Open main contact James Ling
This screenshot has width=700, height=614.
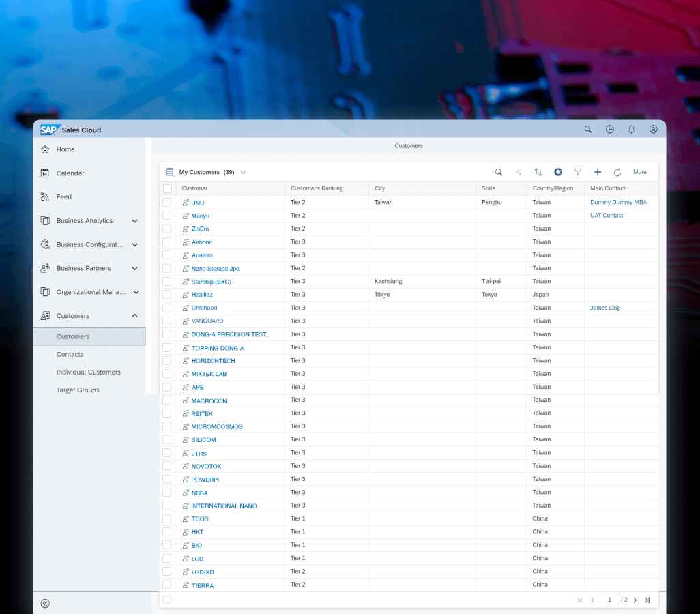605,308
